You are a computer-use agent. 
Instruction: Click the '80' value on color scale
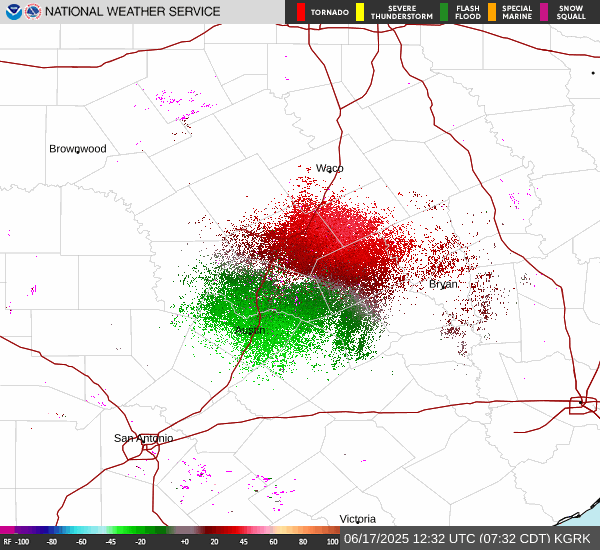303,542
